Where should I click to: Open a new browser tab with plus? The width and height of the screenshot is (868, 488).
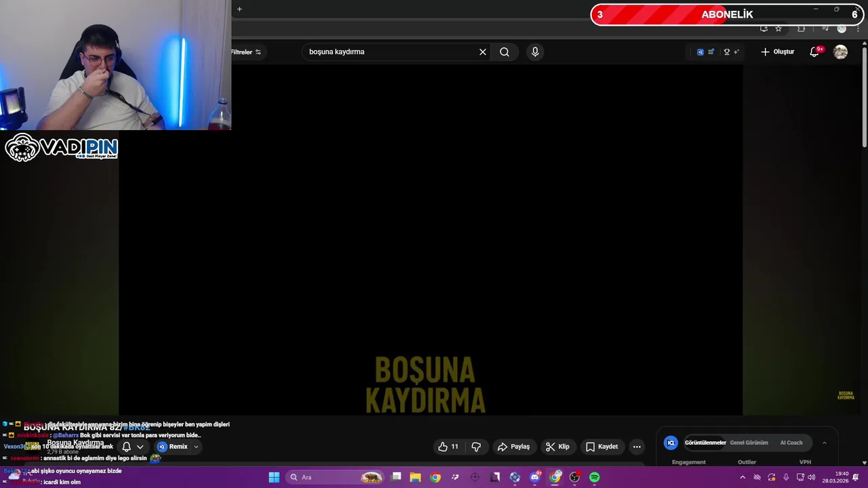click(x=239, y=9)
